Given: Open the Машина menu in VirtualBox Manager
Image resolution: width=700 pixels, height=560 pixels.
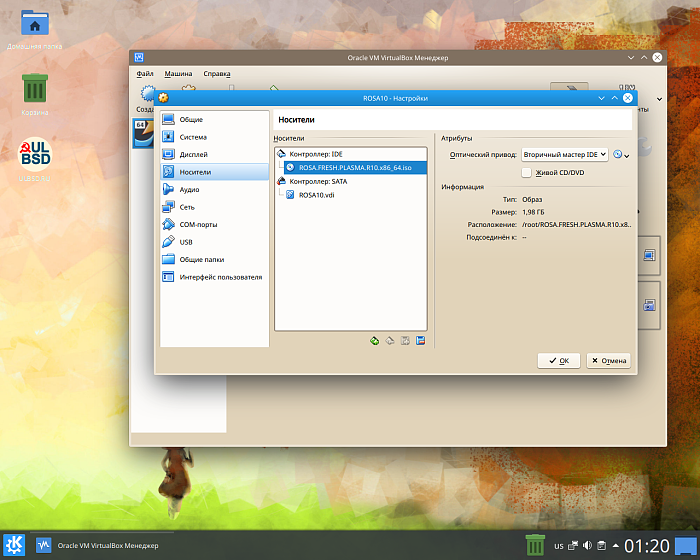Looking at the screenshot, I should [178, 74].
